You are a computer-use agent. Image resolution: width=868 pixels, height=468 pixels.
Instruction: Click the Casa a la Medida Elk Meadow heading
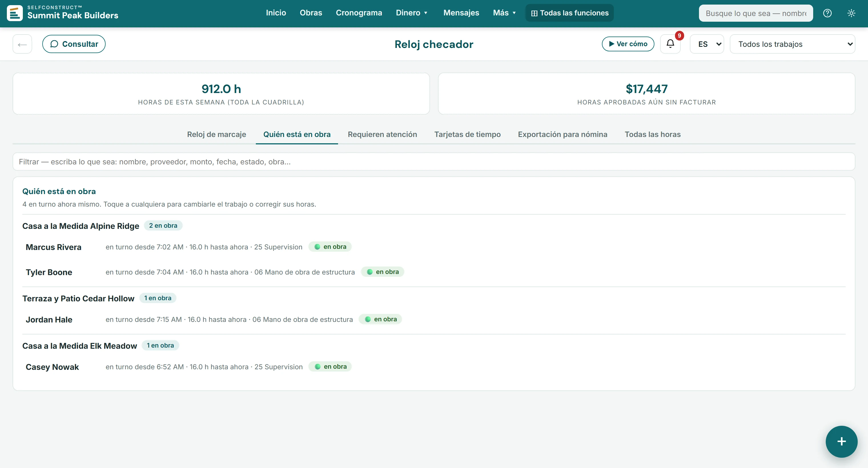[80, 346]
